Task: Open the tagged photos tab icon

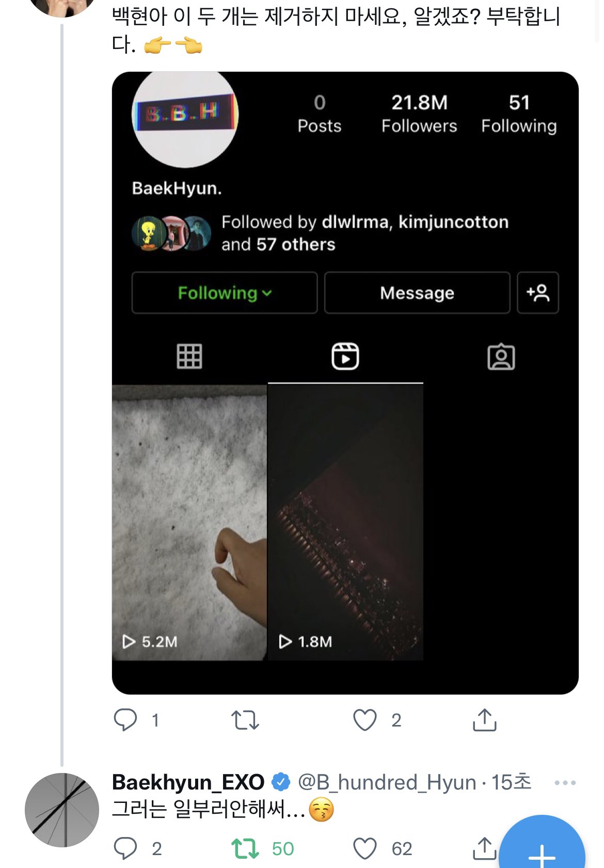Action: tap(501, 357)
